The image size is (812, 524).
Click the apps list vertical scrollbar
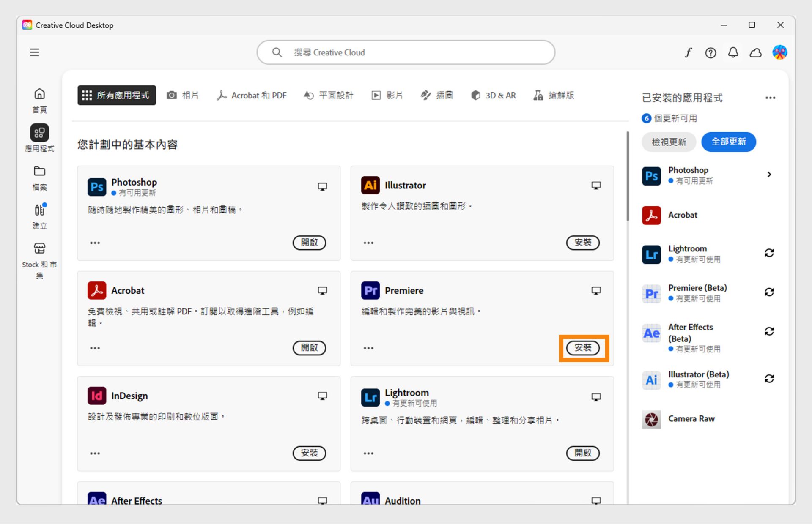coord(628,176)
